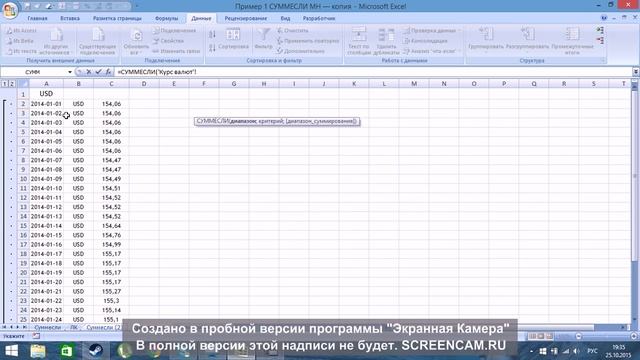Viewport: 640px width, 360px height.
Task: Confirm formula with checkmark button
Action: coord(98,72)
